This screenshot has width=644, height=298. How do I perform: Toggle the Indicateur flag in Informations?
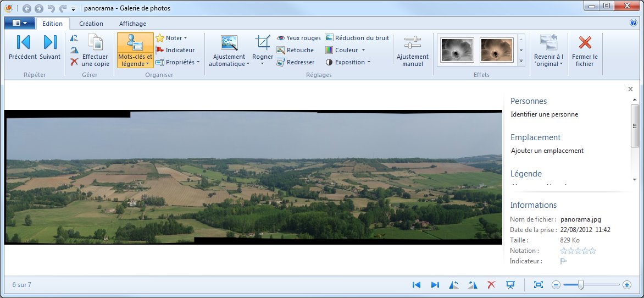pyautogui.click(x=564, y=261)
